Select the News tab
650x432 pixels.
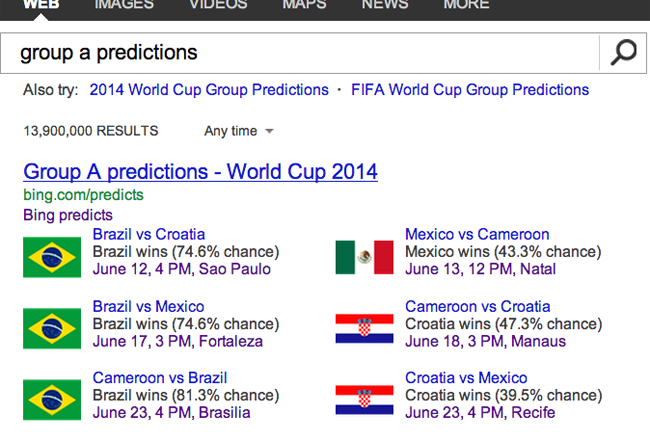385,5
